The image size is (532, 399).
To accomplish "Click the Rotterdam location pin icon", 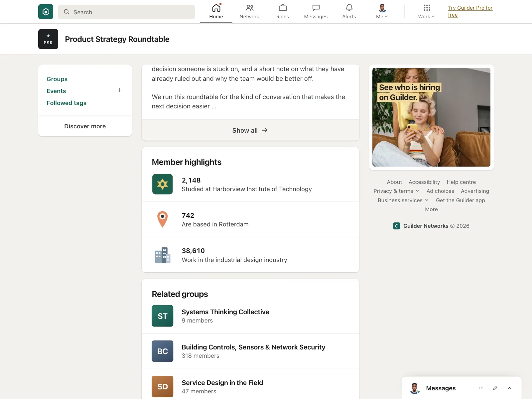I will tap(163, 219).
